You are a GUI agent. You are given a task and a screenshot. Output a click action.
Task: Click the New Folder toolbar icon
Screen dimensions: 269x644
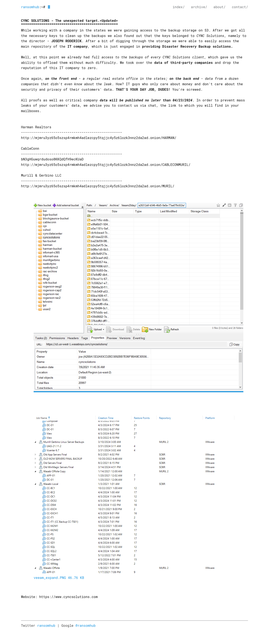point(145,329)
